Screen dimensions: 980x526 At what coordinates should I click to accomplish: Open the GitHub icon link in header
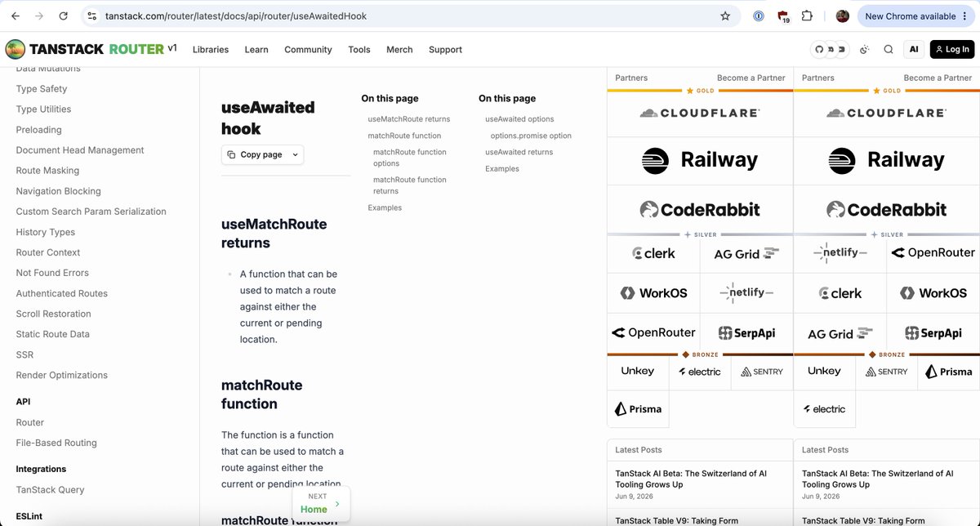click(819, 49)
